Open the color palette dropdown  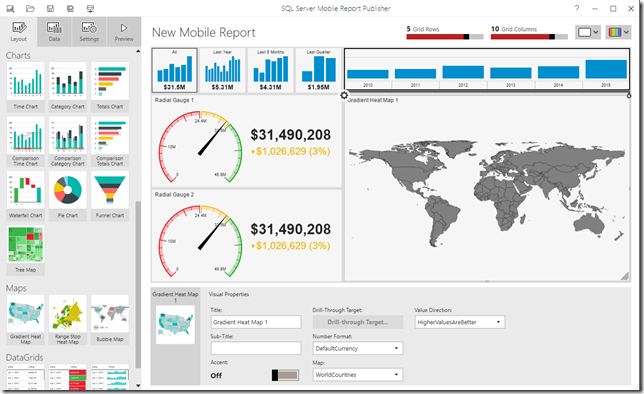[x=618, y=32]
